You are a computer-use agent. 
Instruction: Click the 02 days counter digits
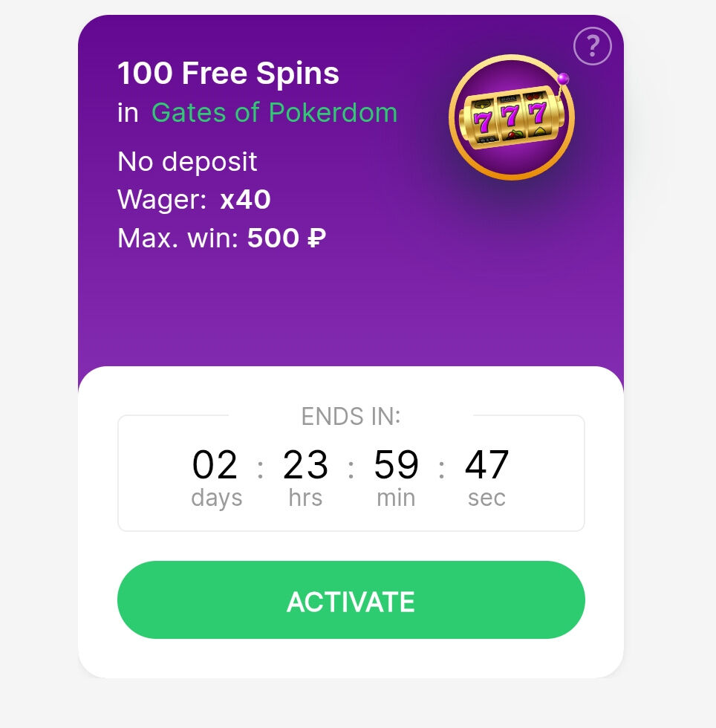pyautogui.click(x=215, y=464)
